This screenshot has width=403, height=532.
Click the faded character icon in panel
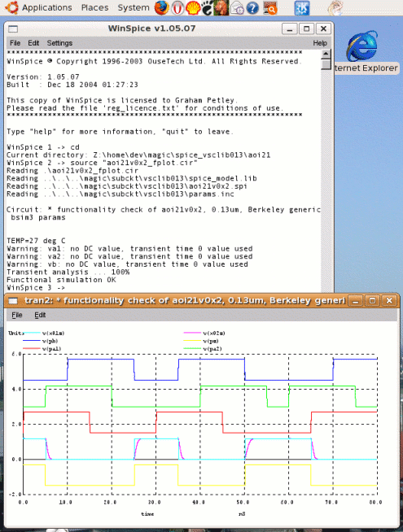335,8
